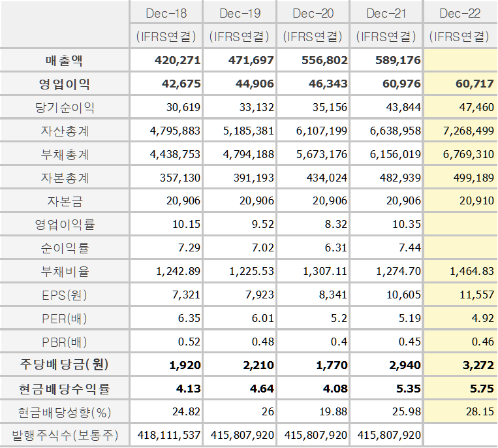The image size is (498, 448).
Task: Click the Dec-22 (IFRS연결) subheader
Action: click(459, 37)
